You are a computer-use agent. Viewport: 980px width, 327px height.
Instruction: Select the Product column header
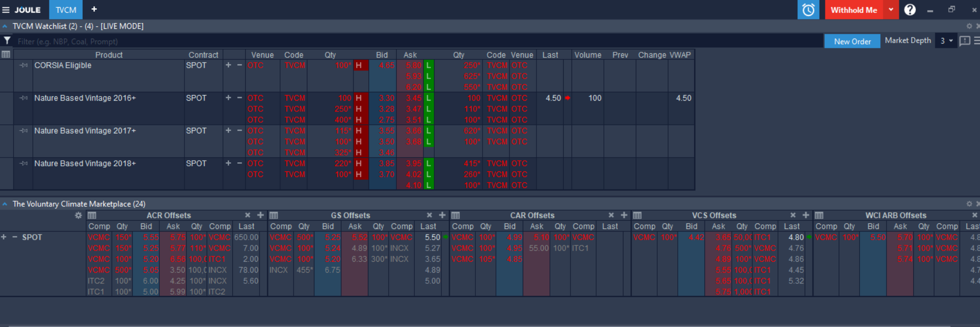(x=109, y=55)
